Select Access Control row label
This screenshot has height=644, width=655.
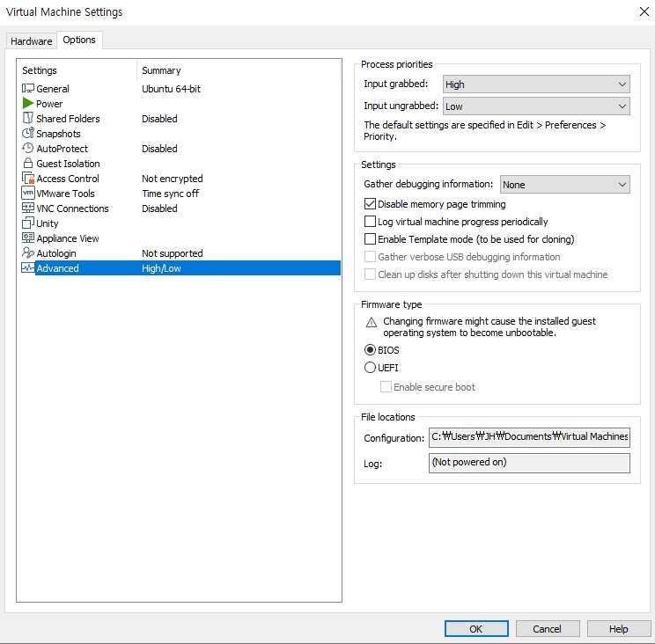[68, 179]
